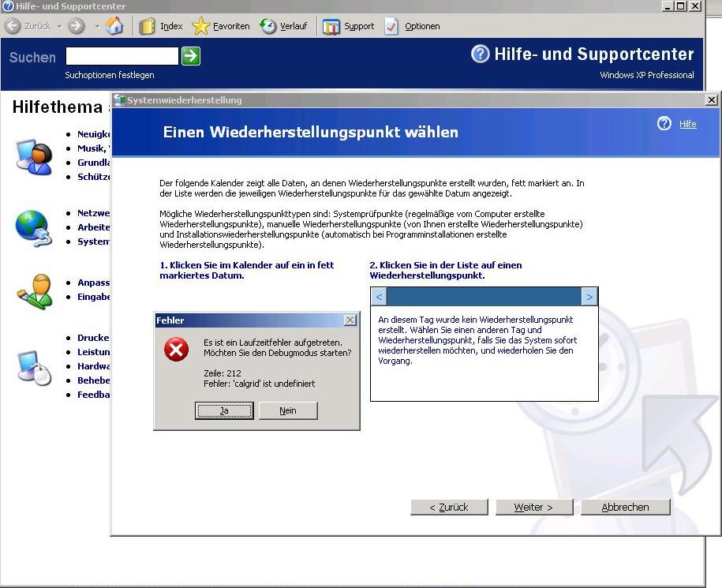Click the green search go arrow
Viewport: 722px width, 588px height.
(x=191, y=56)
